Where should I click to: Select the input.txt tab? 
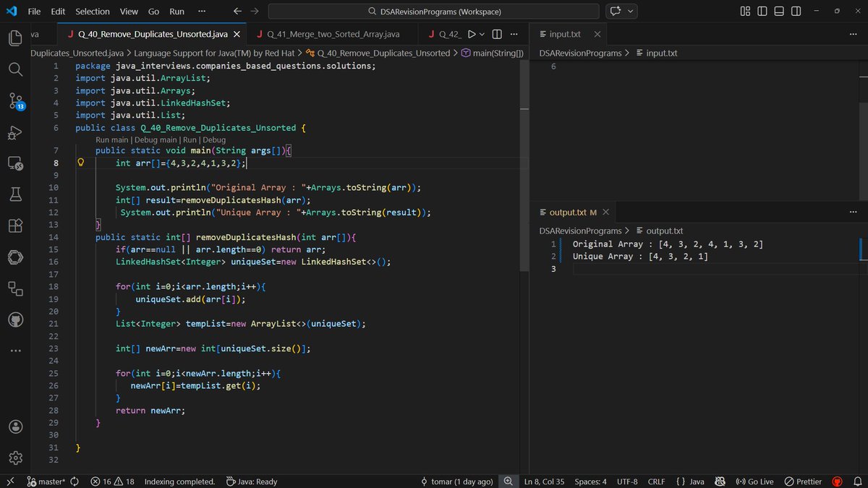coord(566,34)
